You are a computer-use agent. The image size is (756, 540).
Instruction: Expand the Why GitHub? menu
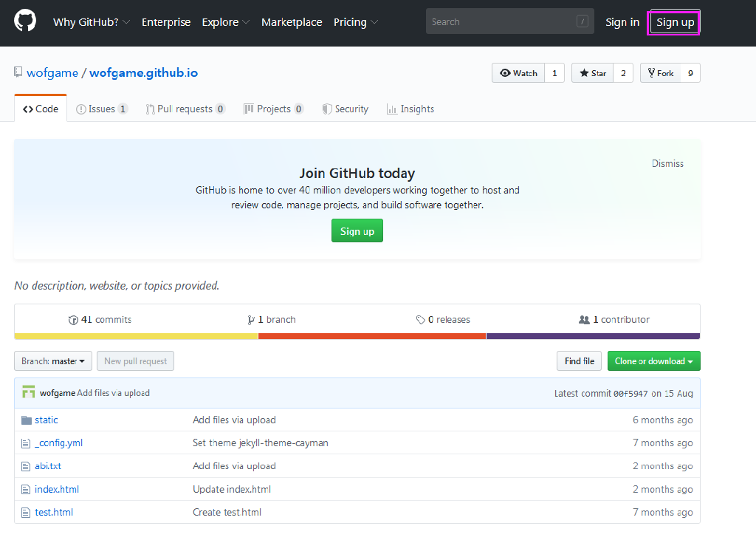[92, 22]
